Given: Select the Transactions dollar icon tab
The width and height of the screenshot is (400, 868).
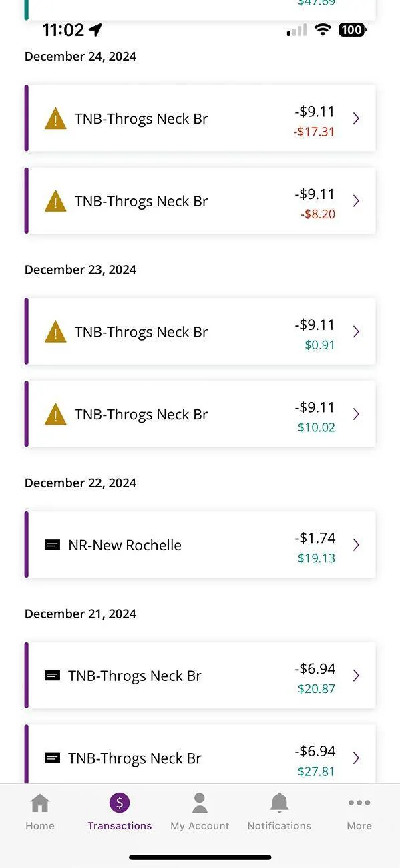Looking at the screenshot, I should tap(120, 803).
